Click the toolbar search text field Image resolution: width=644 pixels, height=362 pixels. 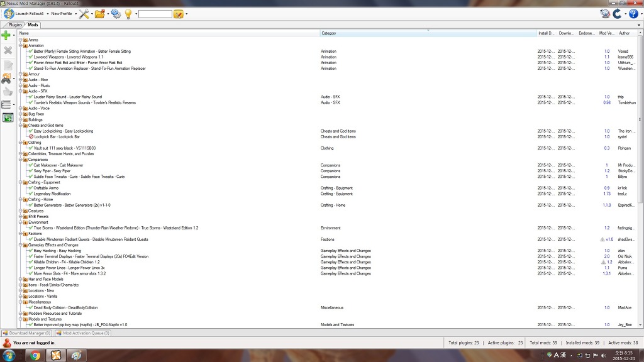pos(155,13)
